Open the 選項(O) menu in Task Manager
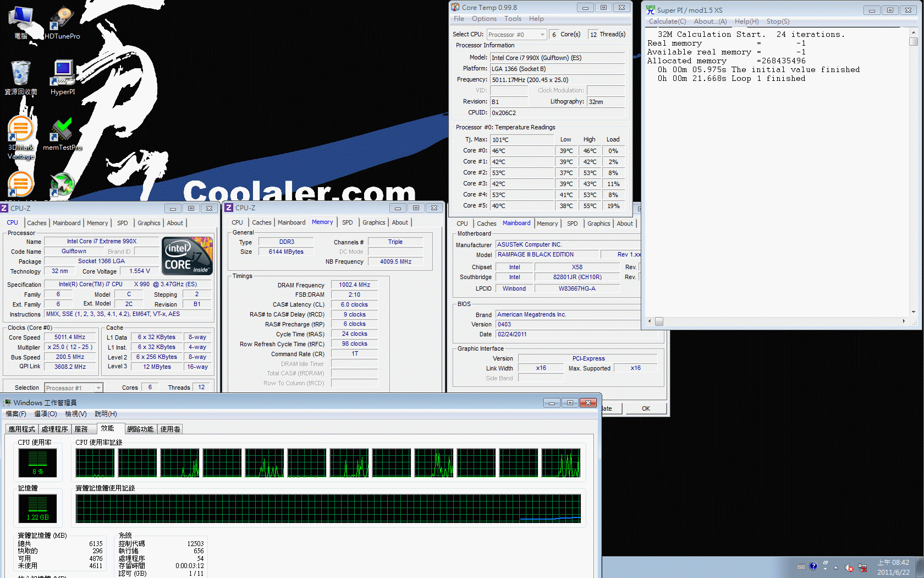Viewport: 924px width, 578px height. (x=46, y=414)
